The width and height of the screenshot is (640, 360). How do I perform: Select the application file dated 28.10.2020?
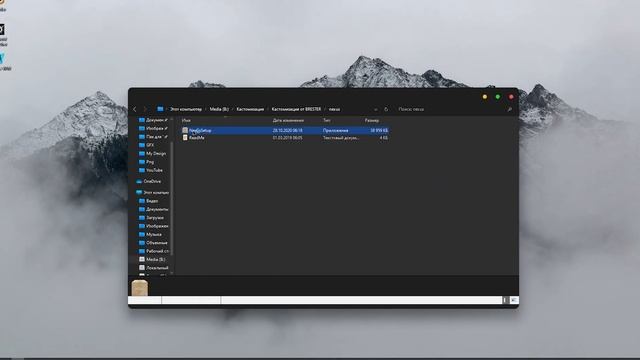point(285,130)
